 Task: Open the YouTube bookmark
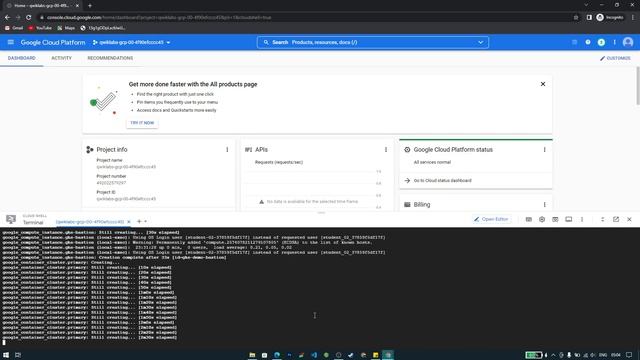coord(40,28)
